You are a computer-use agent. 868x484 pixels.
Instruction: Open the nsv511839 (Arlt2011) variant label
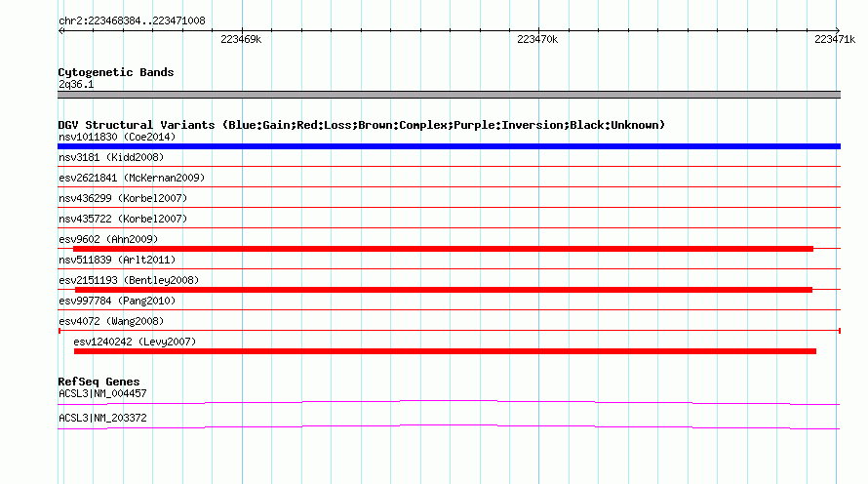click(x=117, y=260)
